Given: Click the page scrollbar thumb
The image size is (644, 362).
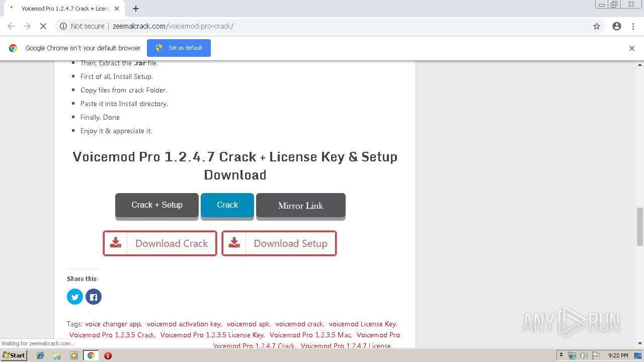Looking at the screenshot, I should coord(640,226).
